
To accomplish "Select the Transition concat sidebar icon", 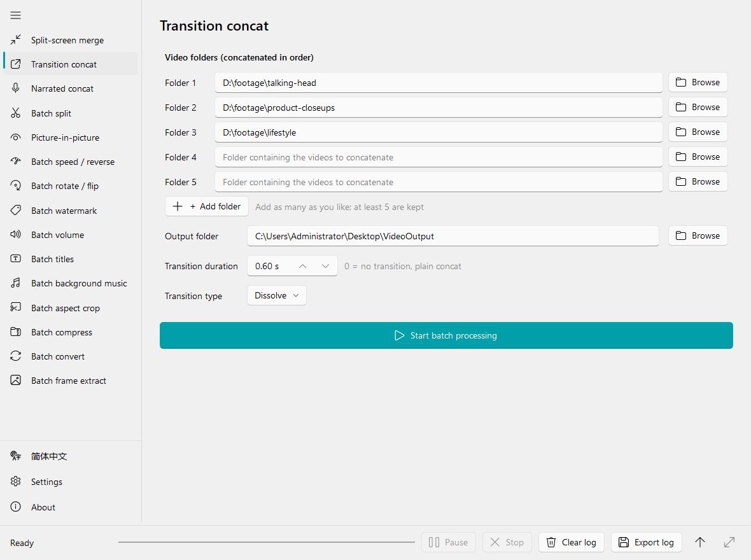I will 15,64.
